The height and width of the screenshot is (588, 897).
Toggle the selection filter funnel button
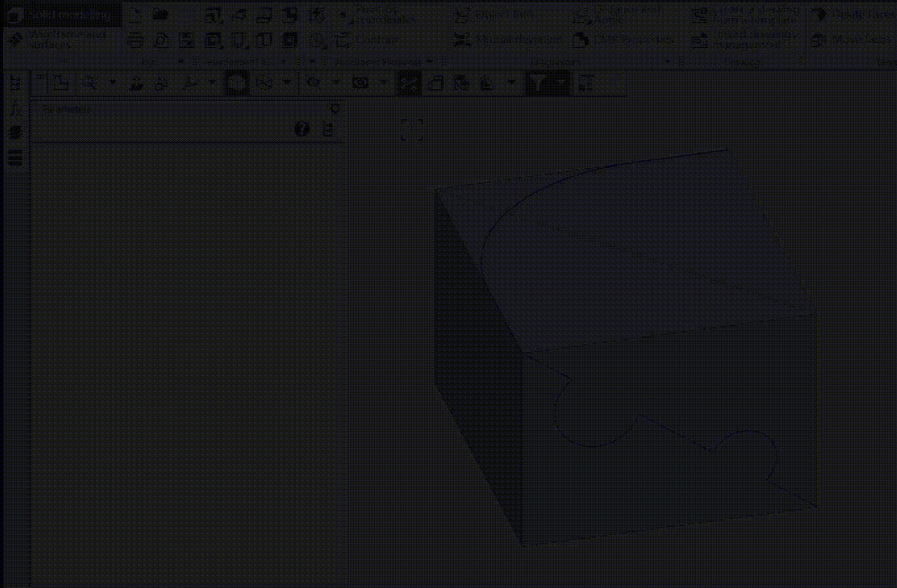[x=538, y=83]
